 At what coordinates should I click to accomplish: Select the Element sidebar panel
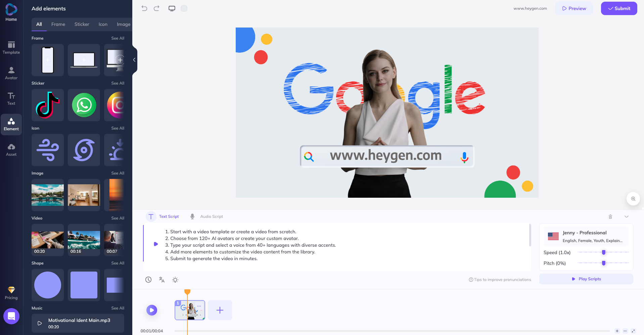11,125
